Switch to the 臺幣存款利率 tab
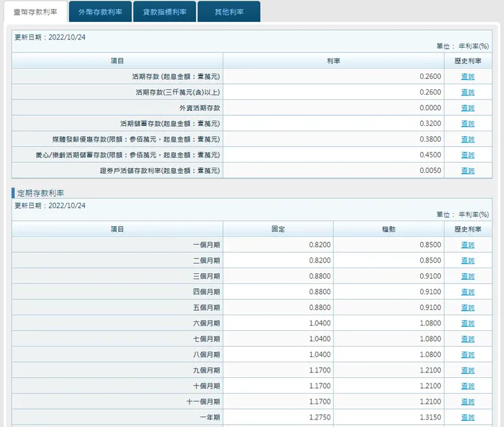The width and height of the screenshot is (504, 427). tap(35, 12)
